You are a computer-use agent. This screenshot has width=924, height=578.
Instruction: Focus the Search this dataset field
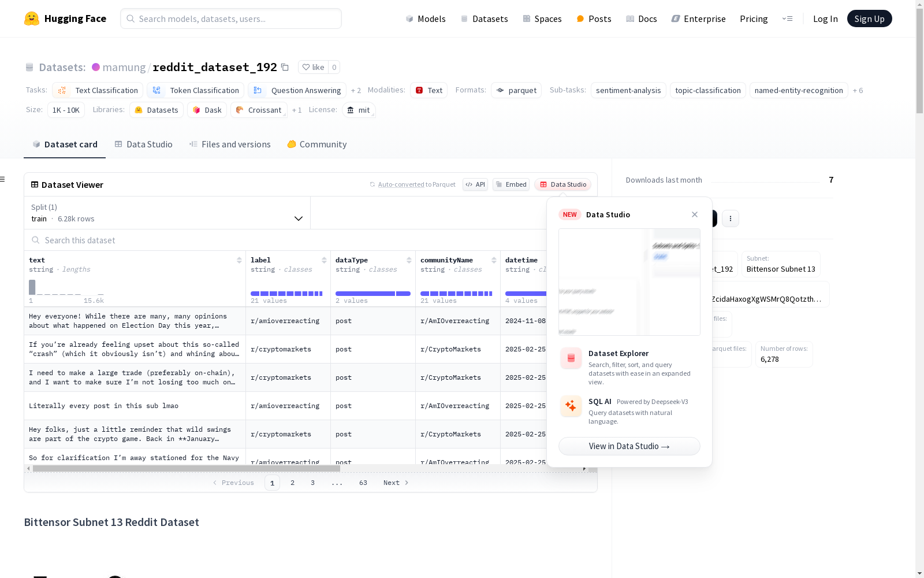pos(285,240)
